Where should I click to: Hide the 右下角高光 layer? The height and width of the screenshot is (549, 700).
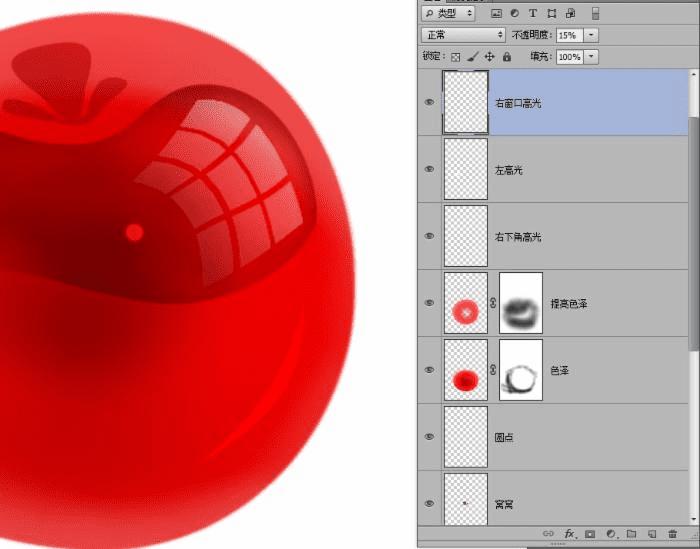pyautogui.click(x=429, y=236)
